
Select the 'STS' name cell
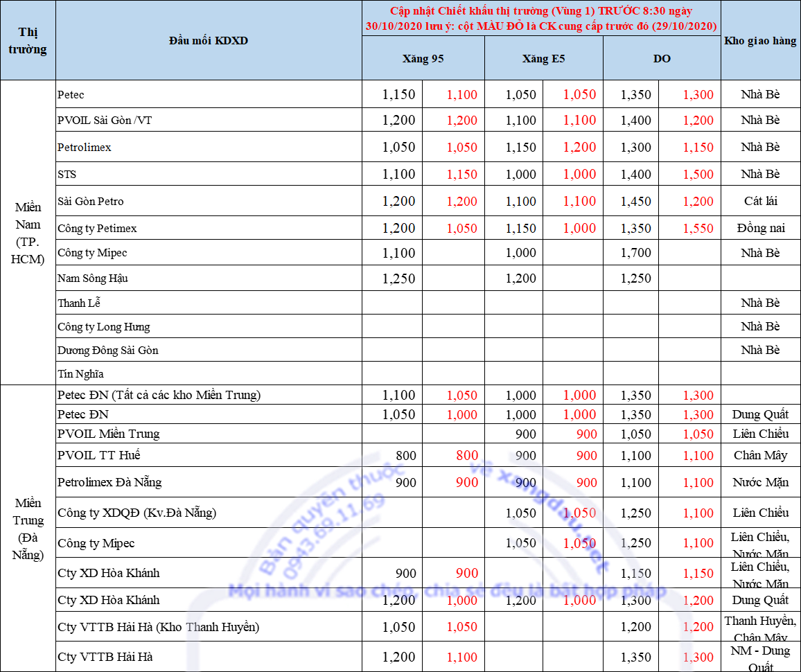[209, 174]
